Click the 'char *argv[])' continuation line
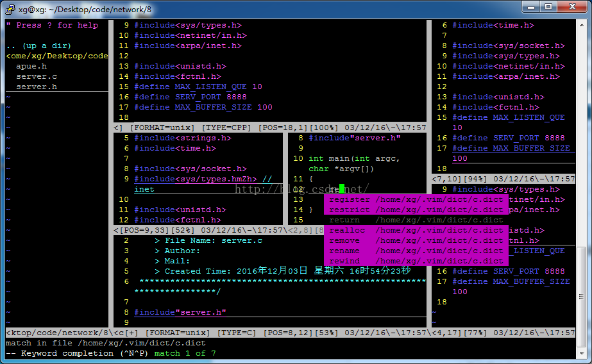Image resolution: width=592 pixels, height=364 pixels. pyautogui.click(x=341, y=169)
